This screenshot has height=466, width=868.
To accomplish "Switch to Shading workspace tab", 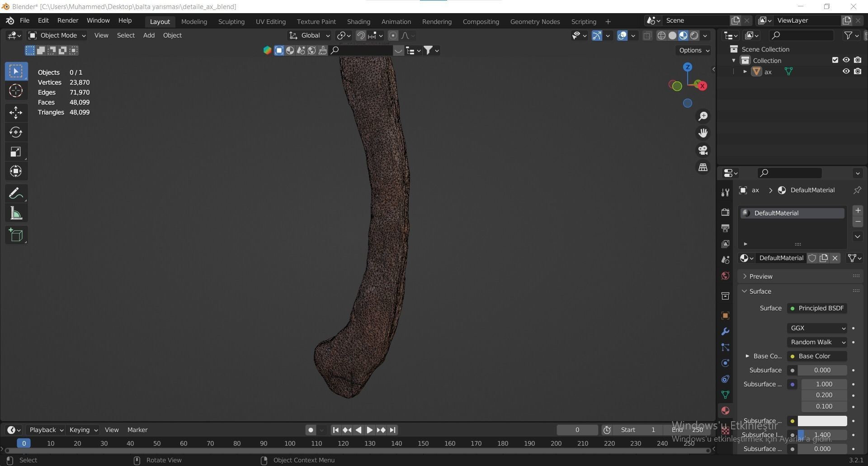I will (x=359, y=21).
